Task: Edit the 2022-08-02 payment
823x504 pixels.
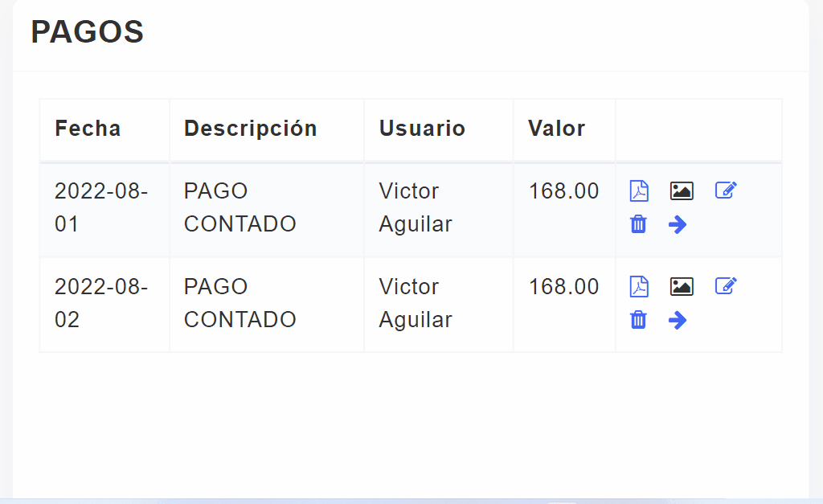Action: (x=726, y=287)
